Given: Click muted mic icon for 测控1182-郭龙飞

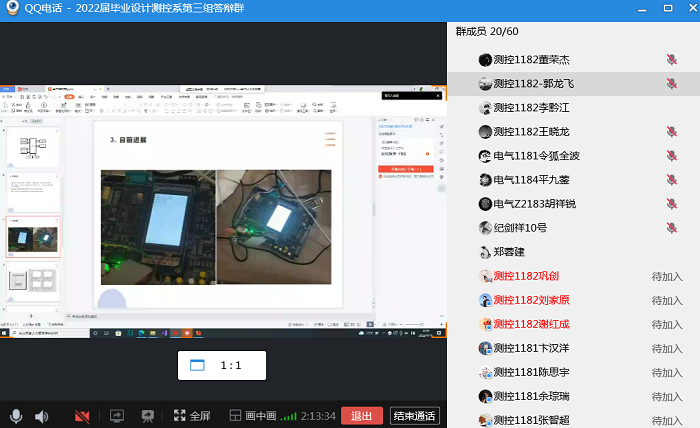Looking at the screenshot, I should click(x=671, y=84).
